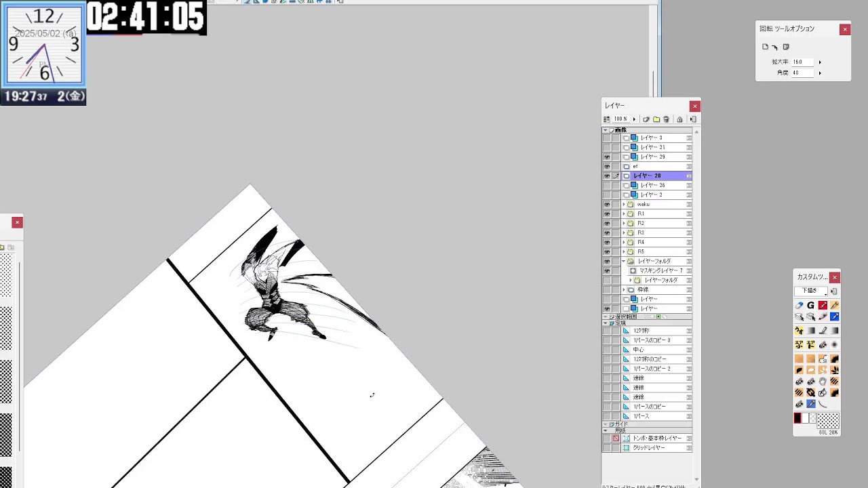
Task: Pick the black color swatch in the custom tools
Action: (797, 418)
